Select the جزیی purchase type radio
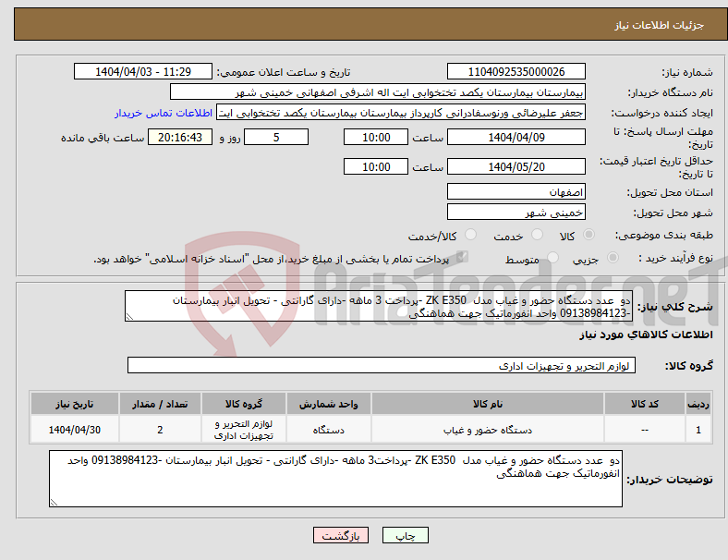This screenshot has height=560, width=728. (x=613, y=257)
